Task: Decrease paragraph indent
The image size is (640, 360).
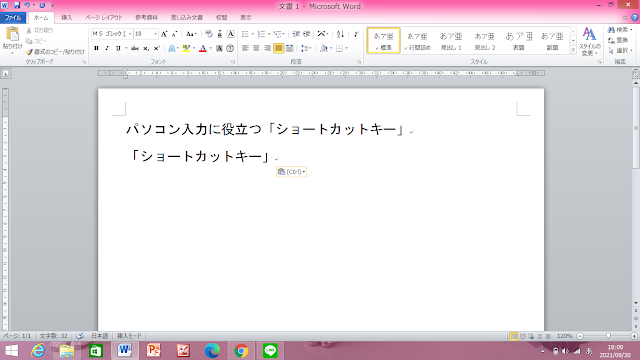Action: click(x=296, y=34)
